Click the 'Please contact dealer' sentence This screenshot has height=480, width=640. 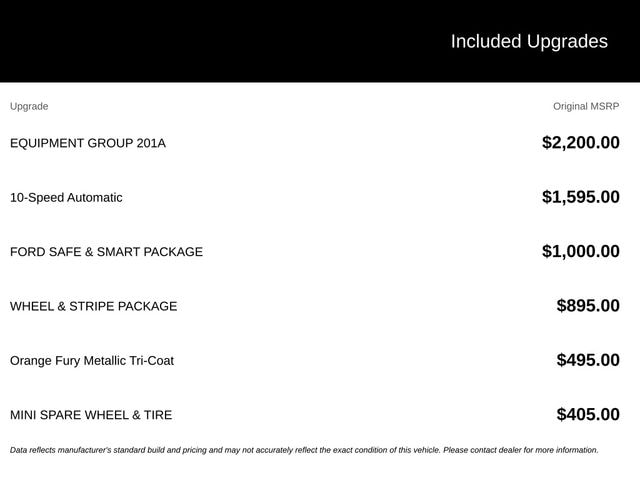(x=521, y=450)
